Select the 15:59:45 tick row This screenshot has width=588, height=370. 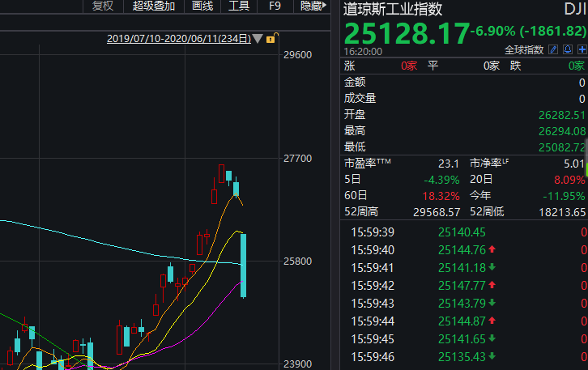pyautogui.click(x=464, y=339)
